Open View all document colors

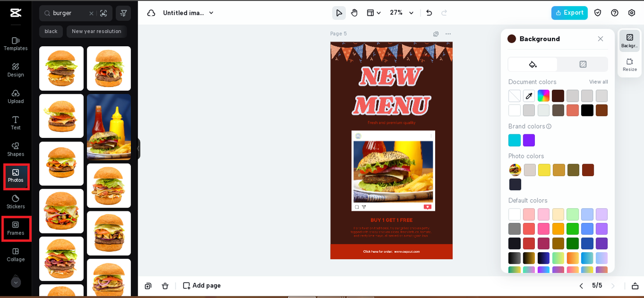tap(598, 82)
